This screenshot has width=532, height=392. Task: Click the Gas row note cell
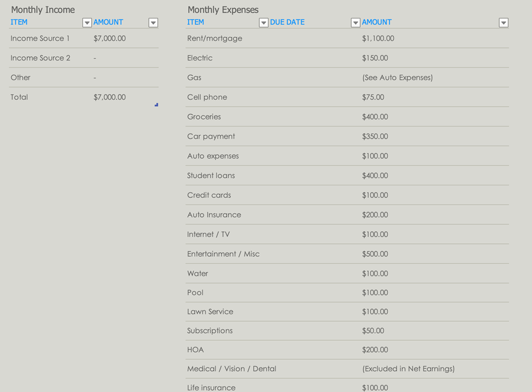397,78
